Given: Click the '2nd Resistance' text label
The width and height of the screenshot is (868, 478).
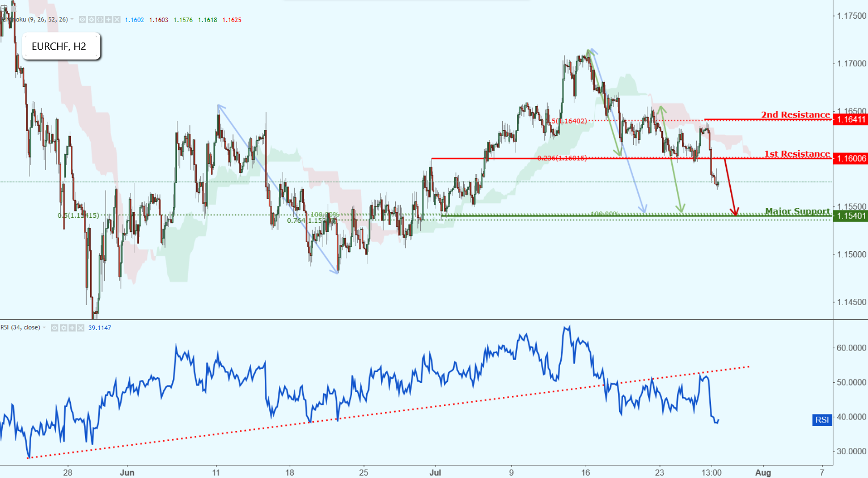Looking at the screenshot, I should coord(795,115).
